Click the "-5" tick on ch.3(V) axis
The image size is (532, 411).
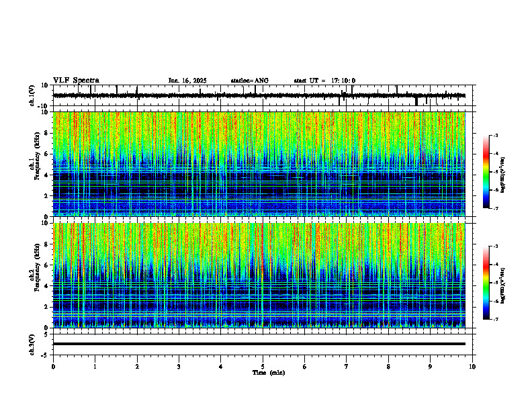tap(45, 355)
